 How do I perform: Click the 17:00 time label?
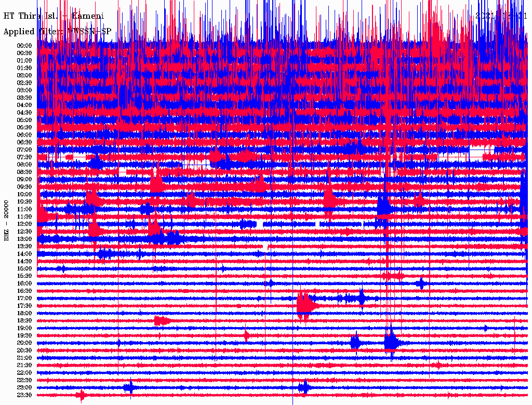pyautogui.click(x=24, y=299)
